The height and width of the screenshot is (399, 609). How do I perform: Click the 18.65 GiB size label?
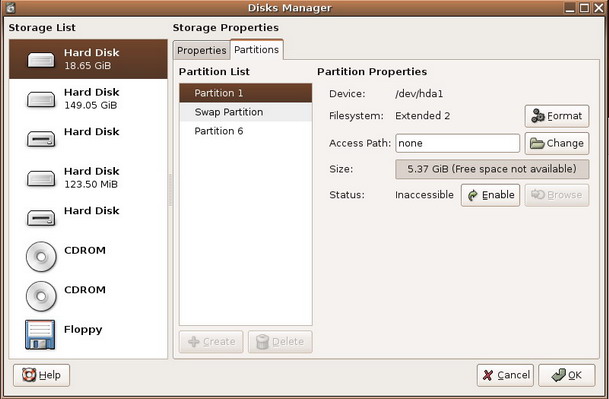pos(87,66)
